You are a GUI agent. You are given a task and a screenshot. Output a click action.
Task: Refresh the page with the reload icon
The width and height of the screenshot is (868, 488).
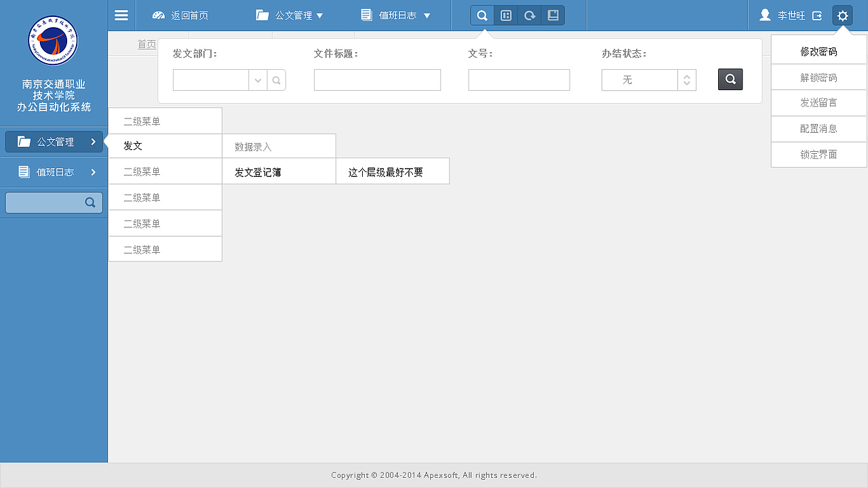(529, 14)
